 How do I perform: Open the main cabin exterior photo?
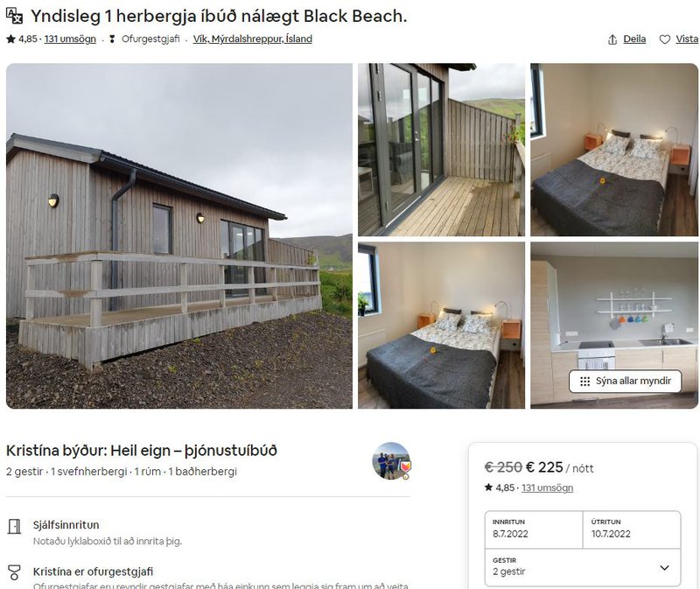pyautogui.click(x=179, y=235)
